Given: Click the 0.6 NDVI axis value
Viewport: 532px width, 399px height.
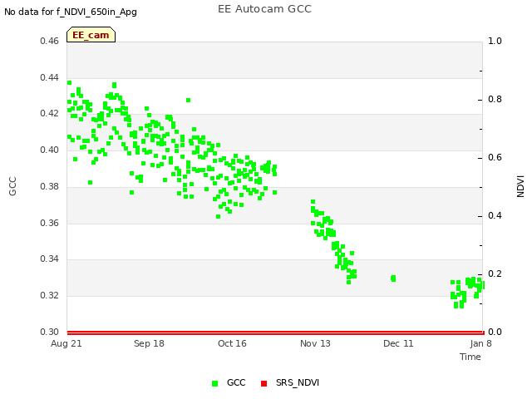Looking at the screenshot, I should coord(495,157).
